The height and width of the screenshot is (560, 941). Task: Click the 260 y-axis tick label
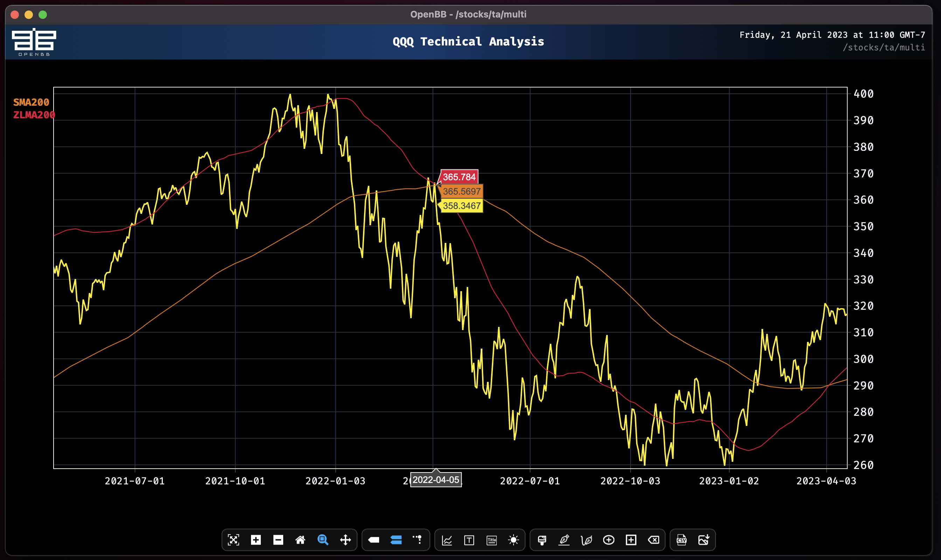tap(864, 465)
